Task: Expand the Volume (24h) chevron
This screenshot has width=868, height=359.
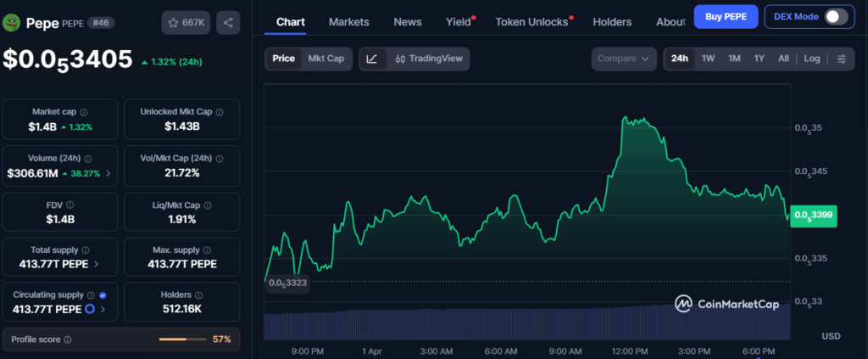Action: (108, 173)
